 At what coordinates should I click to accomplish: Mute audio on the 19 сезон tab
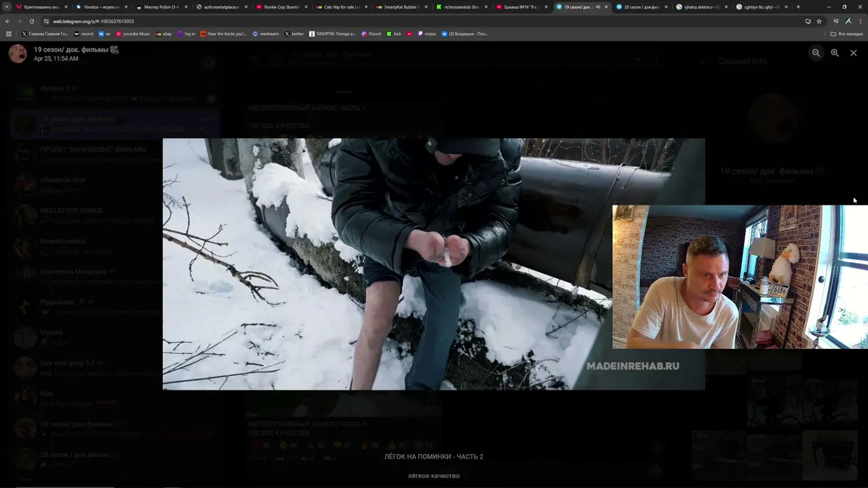pos(597,7)
